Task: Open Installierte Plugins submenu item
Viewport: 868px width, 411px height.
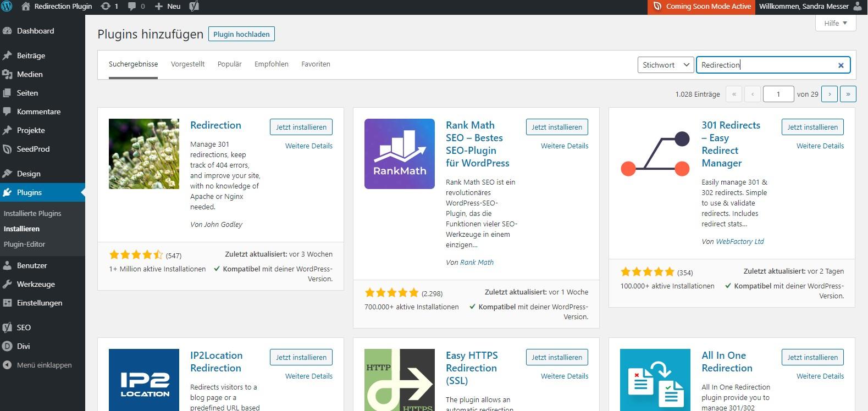Action: 32,213
